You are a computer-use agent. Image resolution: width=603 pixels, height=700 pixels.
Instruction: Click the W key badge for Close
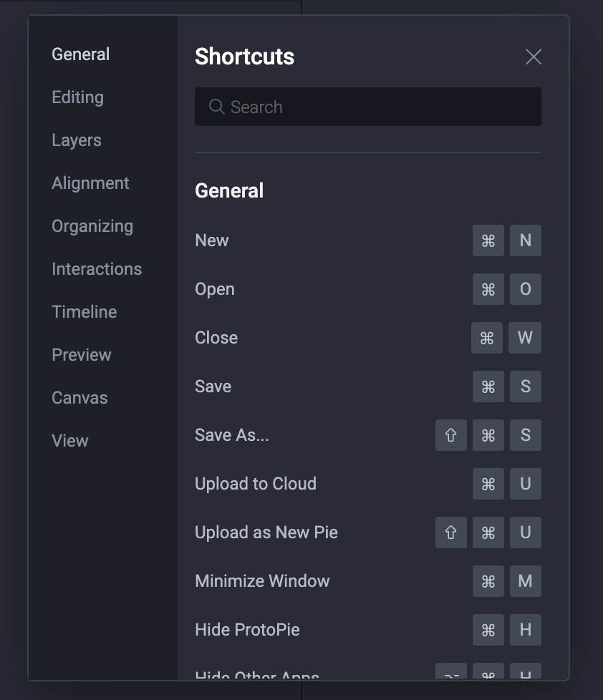[x=525, y=338]
